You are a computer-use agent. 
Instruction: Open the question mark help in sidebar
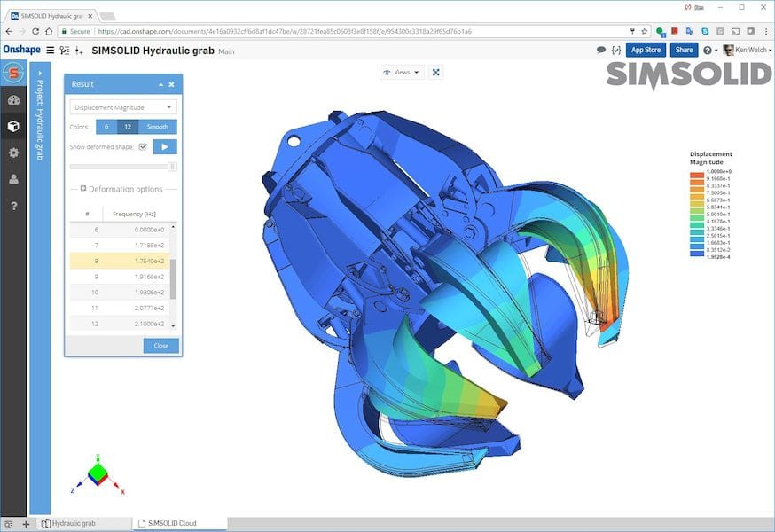[x=13, y=206]
